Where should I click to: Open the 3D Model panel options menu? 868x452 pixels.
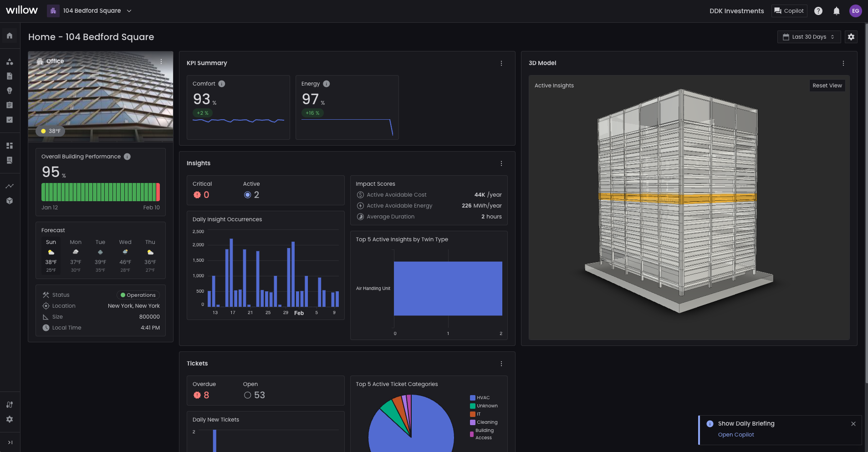(x=843, y=63)
